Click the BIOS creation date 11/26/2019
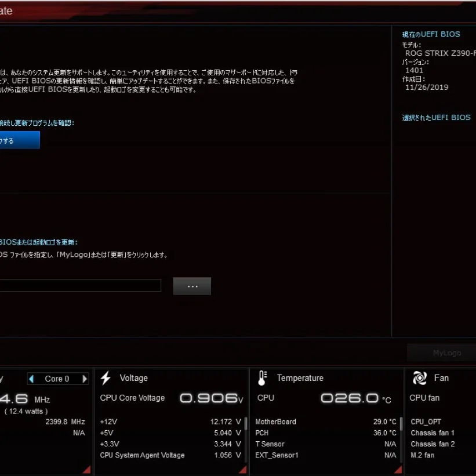This screenshot has width=476, height=476. tap(427, 88)
